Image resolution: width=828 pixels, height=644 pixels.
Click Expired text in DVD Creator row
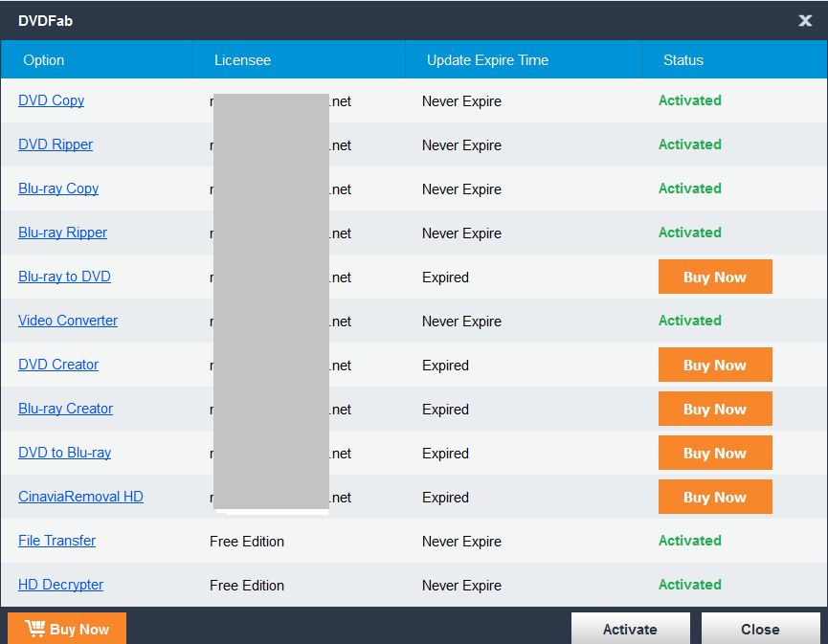(x=445, y=366)
